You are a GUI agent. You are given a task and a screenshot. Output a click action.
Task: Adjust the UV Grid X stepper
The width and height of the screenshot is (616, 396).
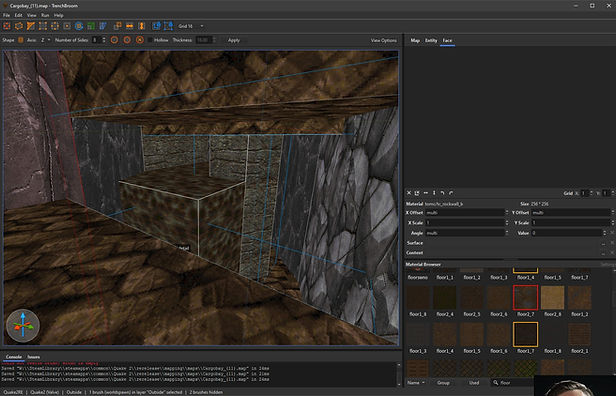point(591,193)
